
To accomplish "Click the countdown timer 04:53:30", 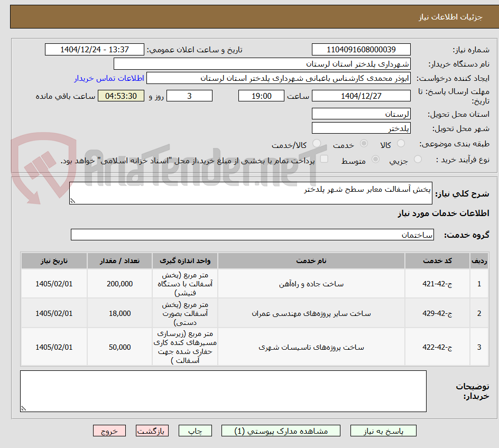I will coord(121,96).
